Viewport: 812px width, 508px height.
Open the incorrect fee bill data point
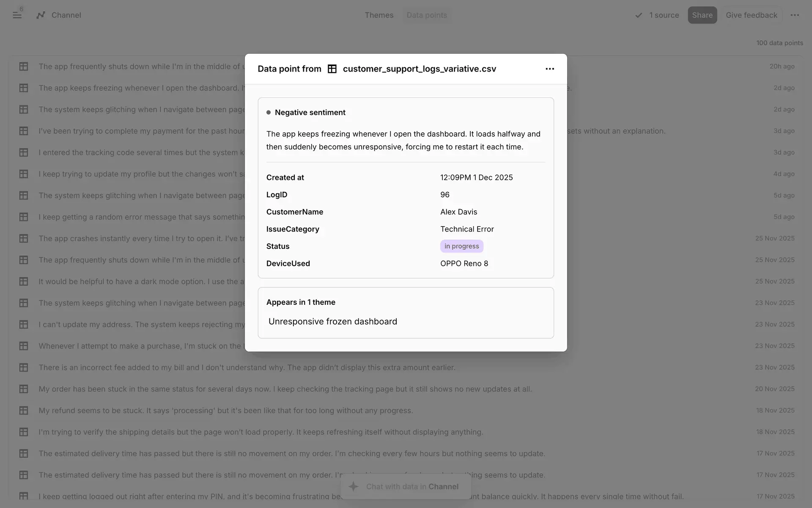pos(247,367)
